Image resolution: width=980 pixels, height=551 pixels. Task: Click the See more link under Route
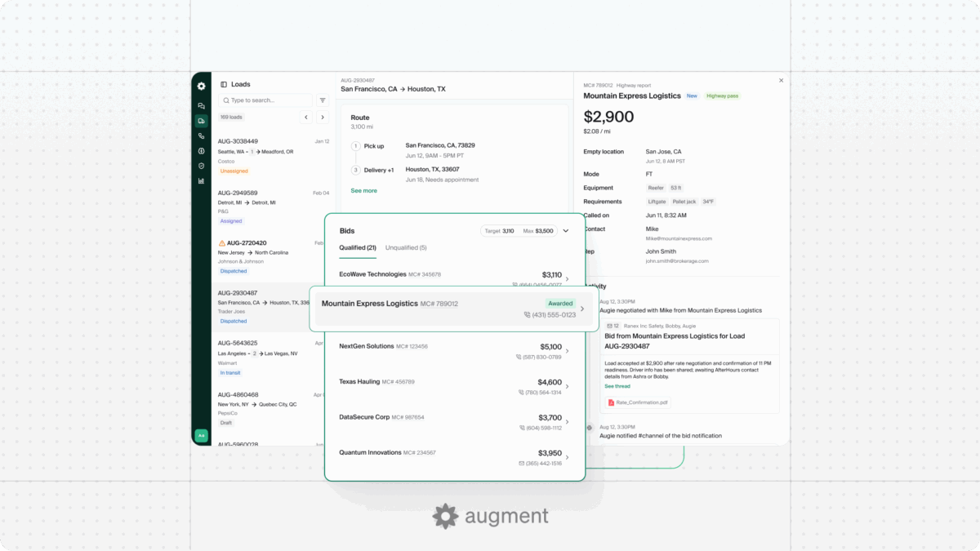(364, 190)
